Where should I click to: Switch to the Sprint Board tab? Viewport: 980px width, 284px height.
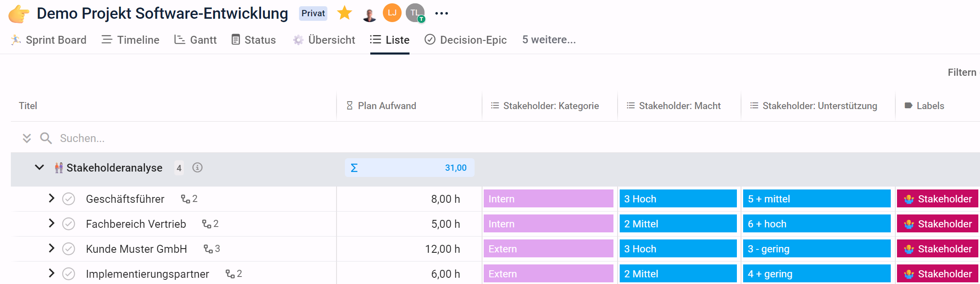pos(48,40)
